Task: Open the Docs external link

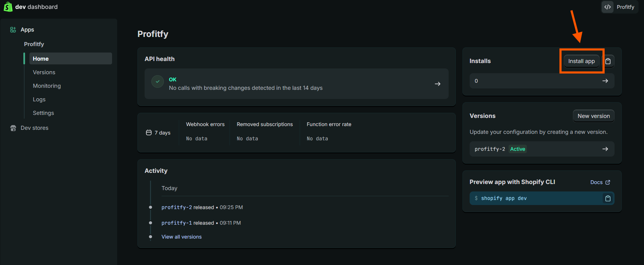Action: (600, 182)
